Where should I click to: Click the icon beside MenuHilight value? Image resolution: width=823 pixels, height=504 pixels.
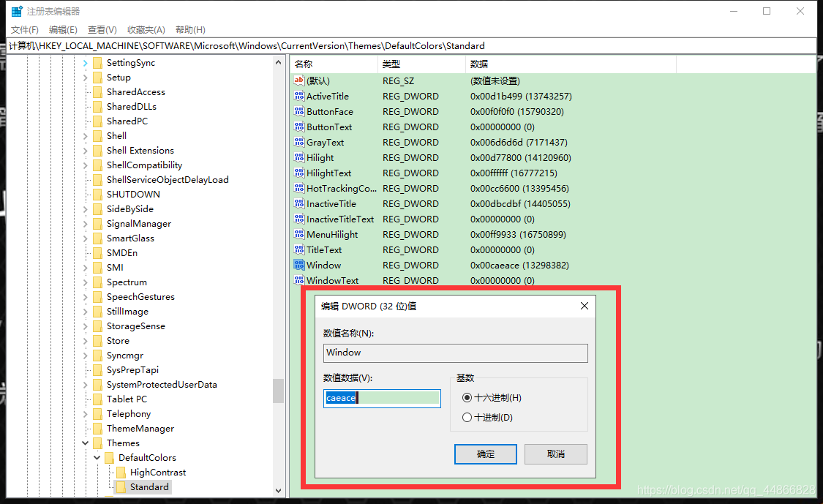[x=300, y=234]
